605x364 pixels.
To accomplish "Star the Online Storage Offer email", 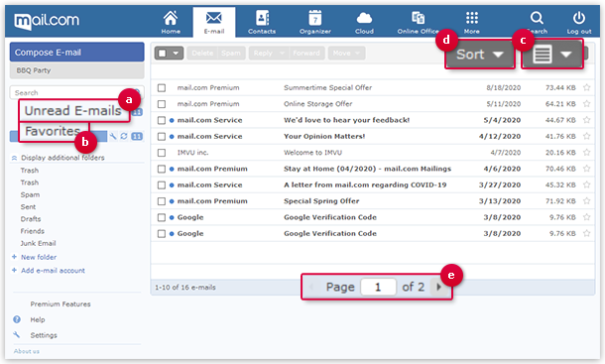I will pos(586,104).
